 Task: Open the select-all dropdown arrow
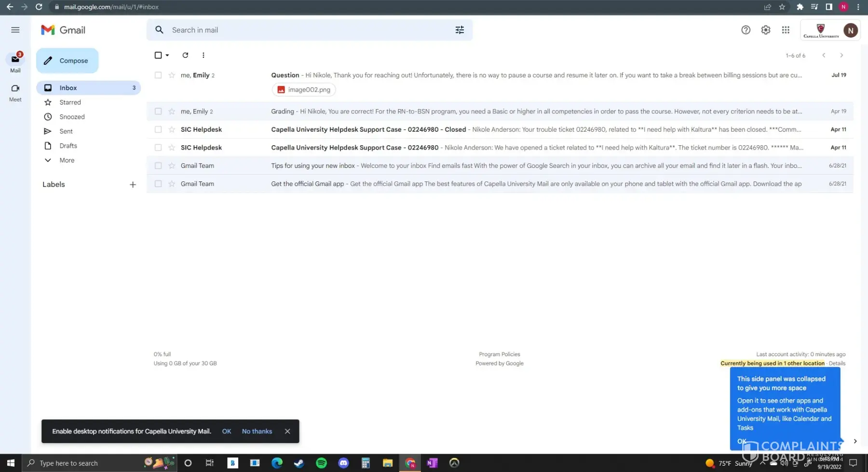(x=167, y=56)
